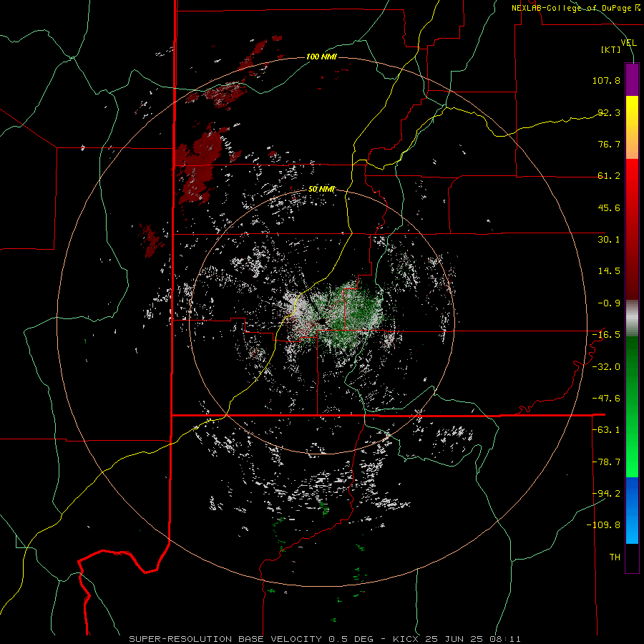
Task: Pick the blue segment of the velocity scale
Action: tap(632, 510)
